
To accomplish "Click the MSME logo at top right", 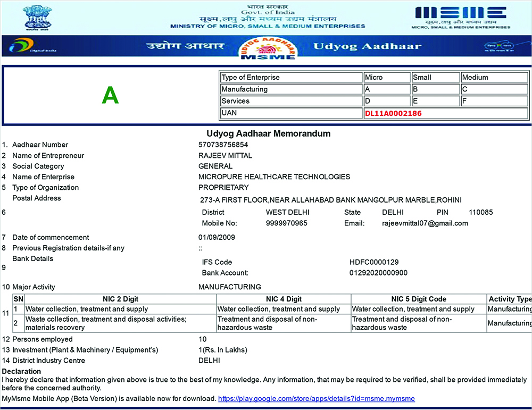I will tap(461, 18).
